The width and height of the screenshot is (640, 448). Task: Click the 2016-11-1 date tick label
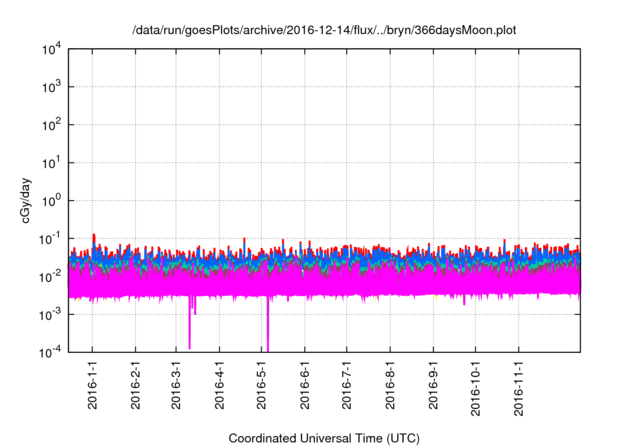[x=518, y=390]
